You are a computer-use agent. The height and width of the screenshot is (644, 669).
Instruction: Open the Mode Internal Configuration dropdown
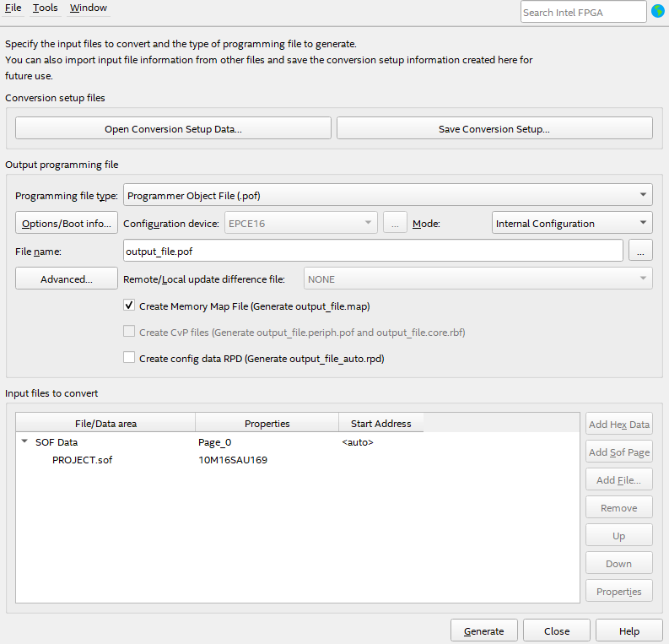click(x=572, y=223)
